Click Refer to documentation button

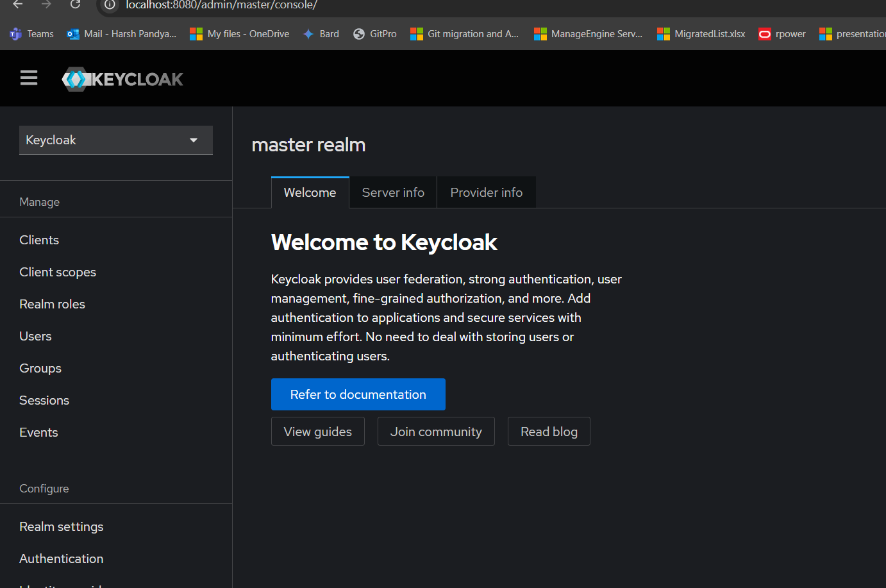pos(358,394)
